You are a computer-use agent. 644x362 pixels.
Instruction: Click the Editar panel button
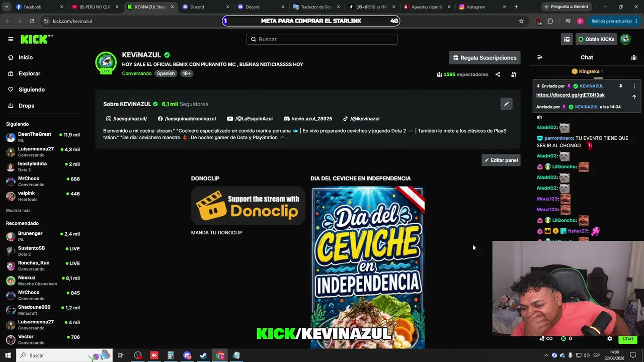(x=501, y=160)
